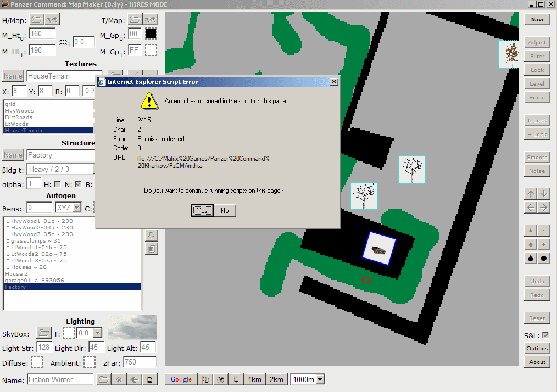The image size is (557, 392).
Task: Click the flag icon next to Google button
Action: 205,379
